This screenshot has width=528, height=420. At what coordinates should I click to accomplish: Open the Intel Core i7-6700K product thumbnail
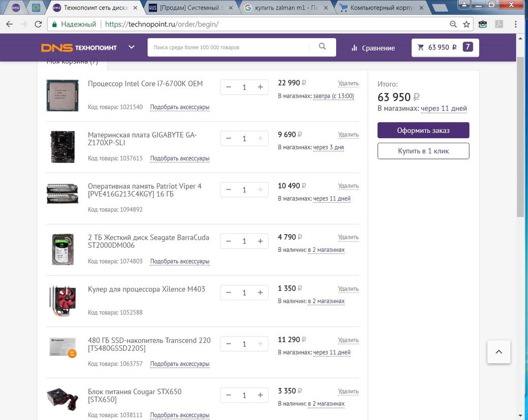pos(62,95)
